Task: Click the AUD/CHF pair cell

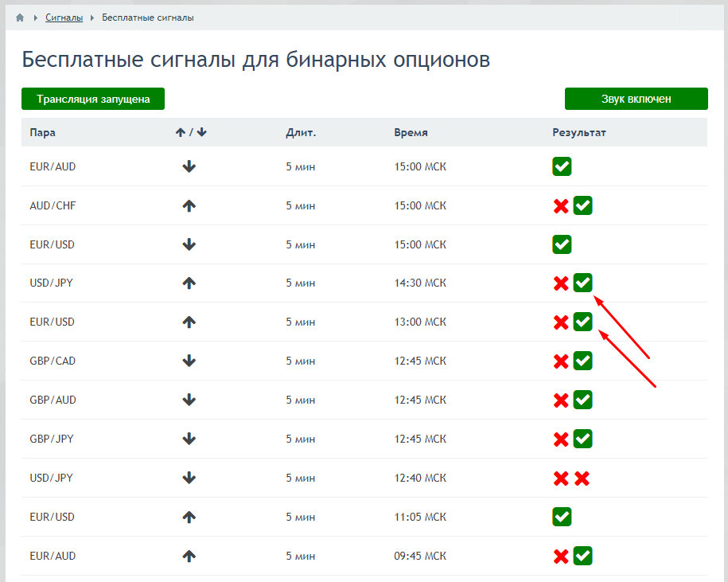Action: 53,205
